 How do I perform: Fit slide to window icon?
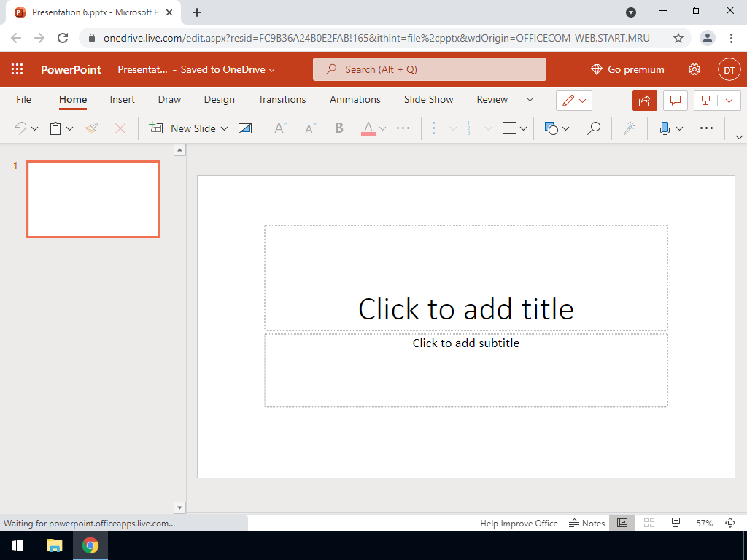click(x=730, y=523)
